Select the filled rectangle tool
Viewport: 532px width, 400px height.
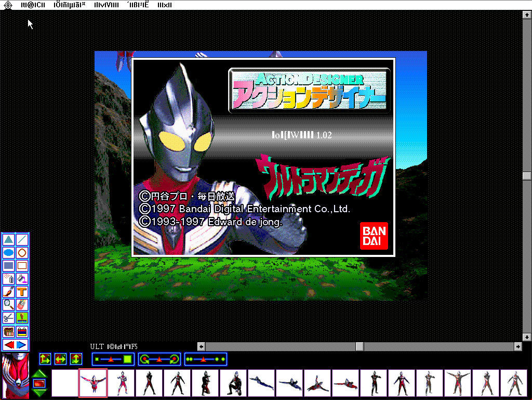tap(9, 265)
